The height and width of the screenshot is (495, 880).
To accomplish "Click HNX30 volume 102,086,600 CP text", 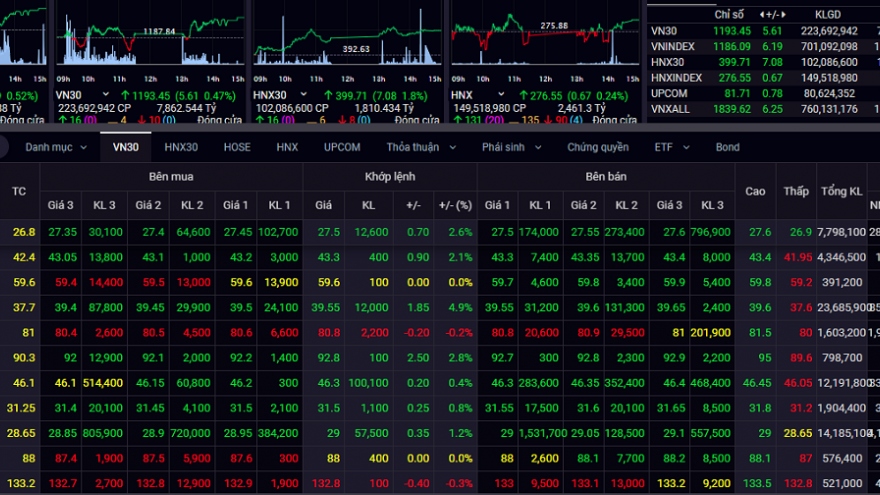I will (292, 108).
